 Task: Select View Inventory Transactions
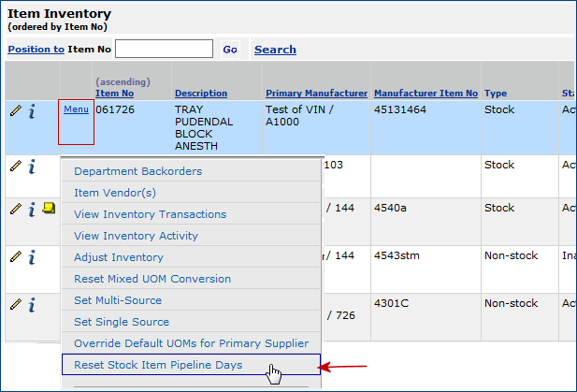coord(150,214)
